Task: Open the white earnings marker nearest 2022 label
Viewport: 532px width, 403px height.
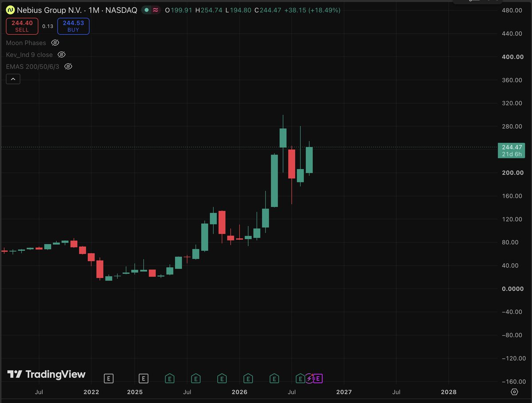Action: click(x=109, y=379)
